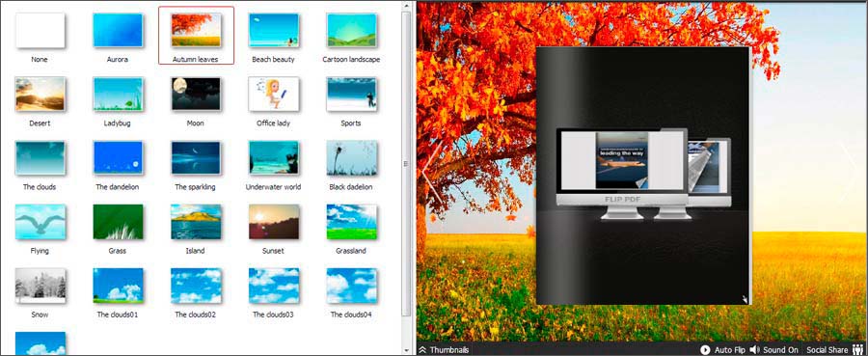Select the Snow background thumbnail
The width and height of the screenshot is (868, 356).
point(40,286)
